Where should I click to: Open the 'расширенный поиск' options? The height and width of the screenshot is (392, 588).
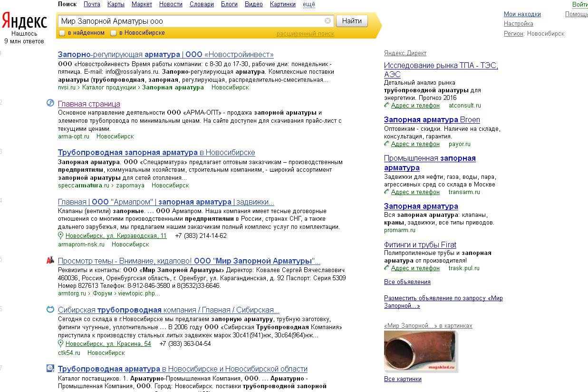(305, 33)
